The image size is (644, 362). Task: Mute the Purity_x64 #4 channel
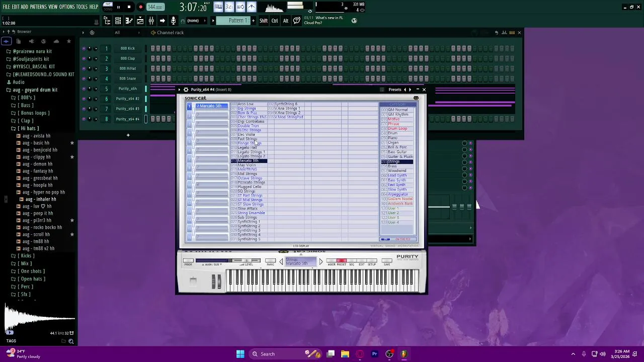84,119
